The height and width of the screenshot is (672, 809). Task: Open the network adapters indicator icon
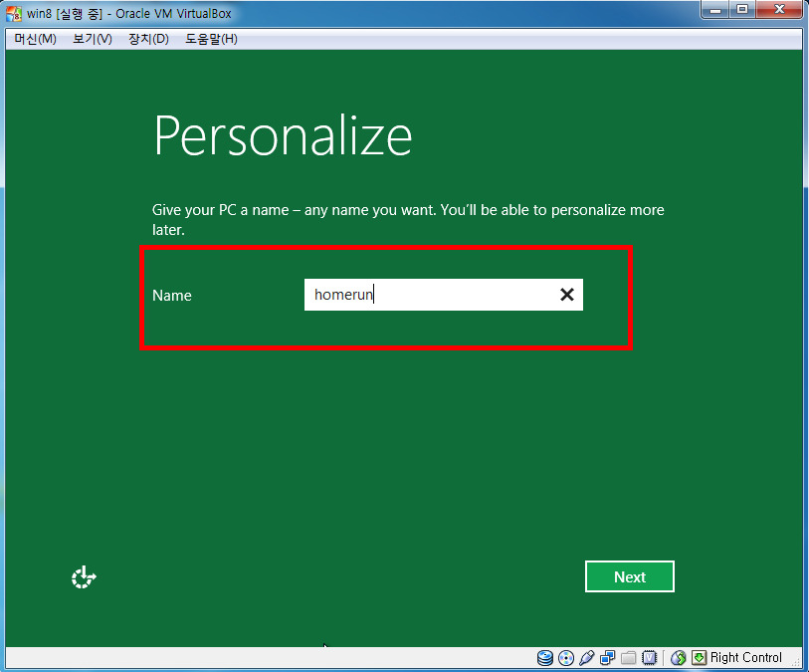click(608, 658)
